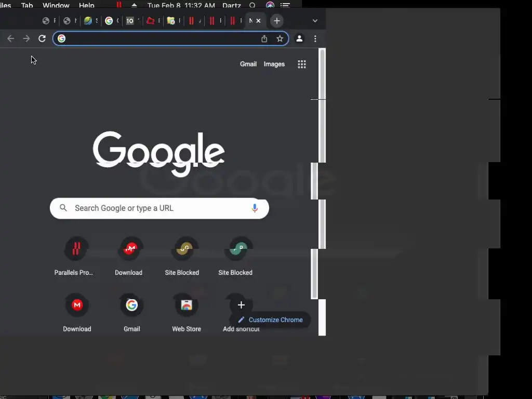Open the Tab menu in menu bar
Image resolution: width=532 pixels, height=399 pixels.
point(27,5)
